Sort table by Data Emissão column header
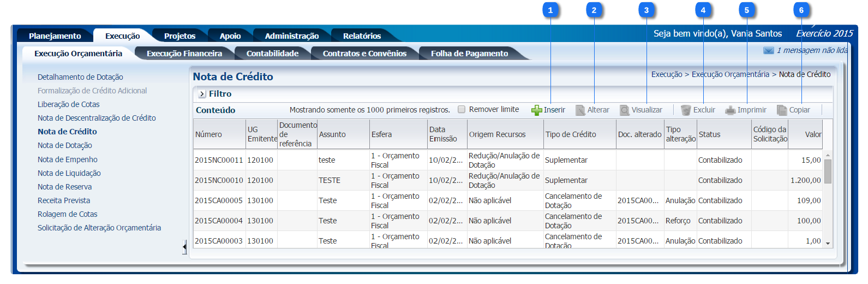This screenshot has height=284, width=868. point(443,134)
